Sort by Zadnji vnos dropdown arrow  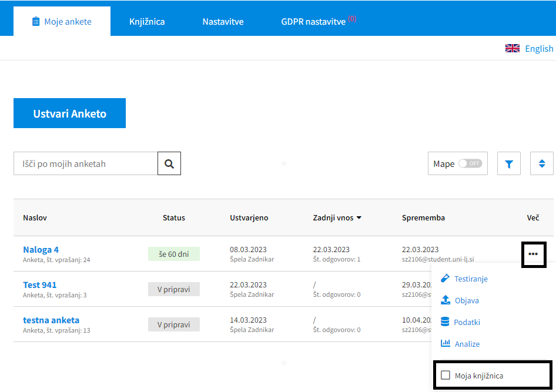359,217
